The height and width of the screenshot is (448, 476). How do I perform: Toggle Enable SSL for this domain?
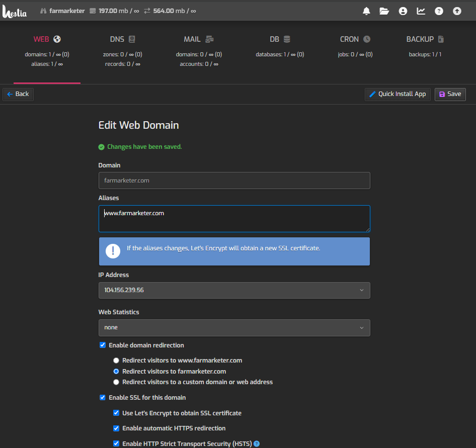click(103, 398)
